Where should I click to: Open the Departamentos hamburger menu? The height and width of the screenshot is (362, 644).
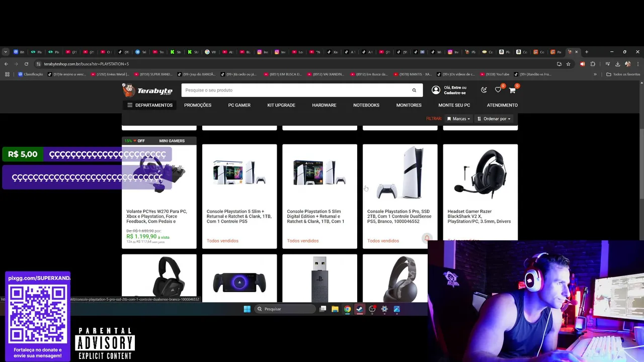pos(149,105)
